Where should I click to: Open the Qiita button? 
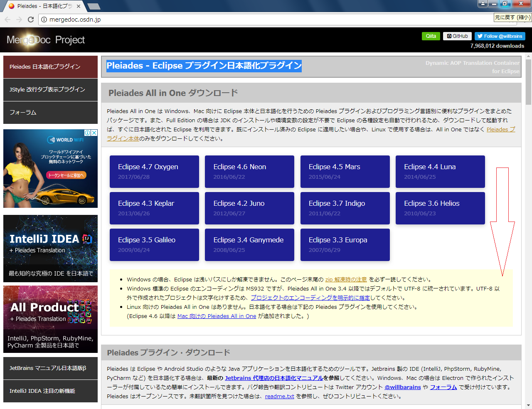point(431,36)
